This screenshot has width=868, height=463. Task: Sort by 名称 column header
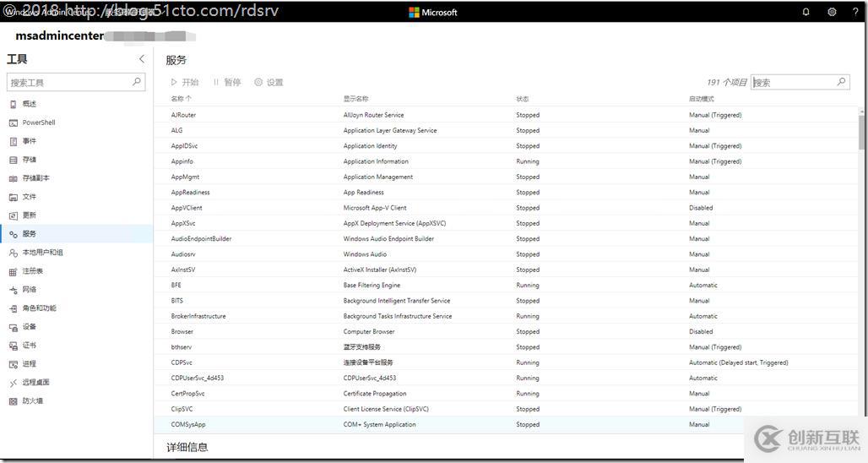coord(181,99)
